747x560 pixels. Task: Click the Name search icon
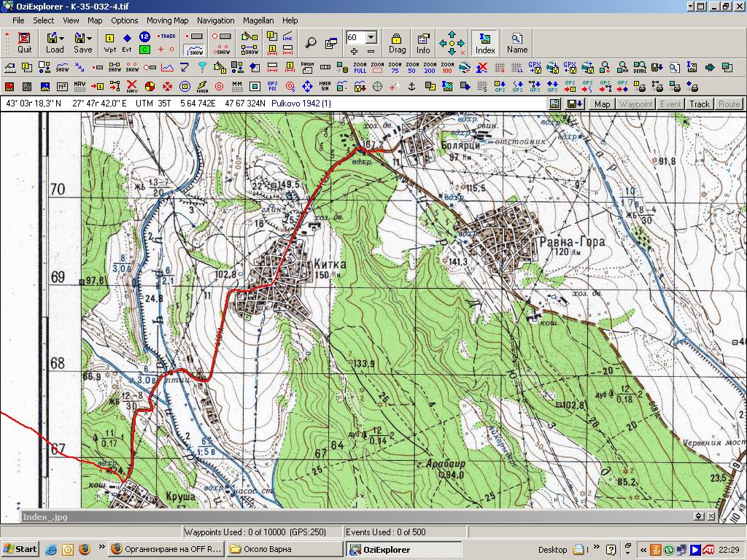(x=517, y=42)
